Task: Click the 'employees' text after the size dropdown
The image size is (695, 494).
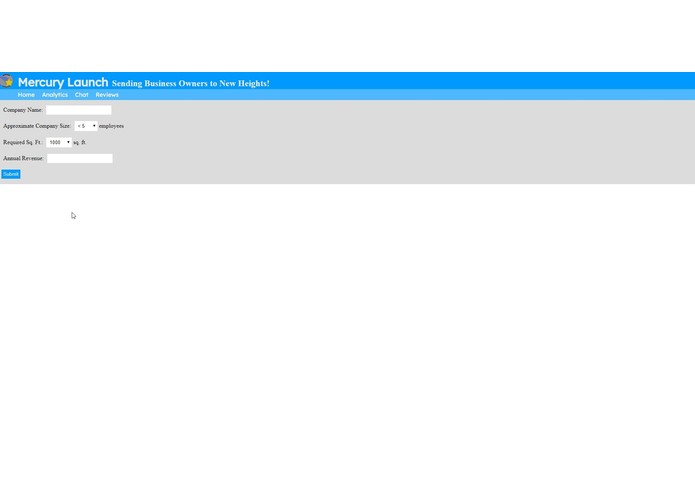Action: [111, 126]
